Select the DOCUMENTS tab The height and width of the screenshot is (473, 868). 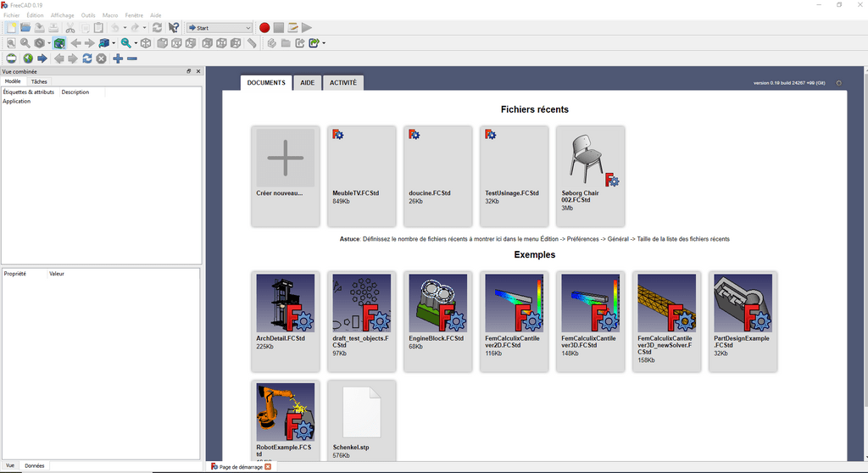pos(266,83)
